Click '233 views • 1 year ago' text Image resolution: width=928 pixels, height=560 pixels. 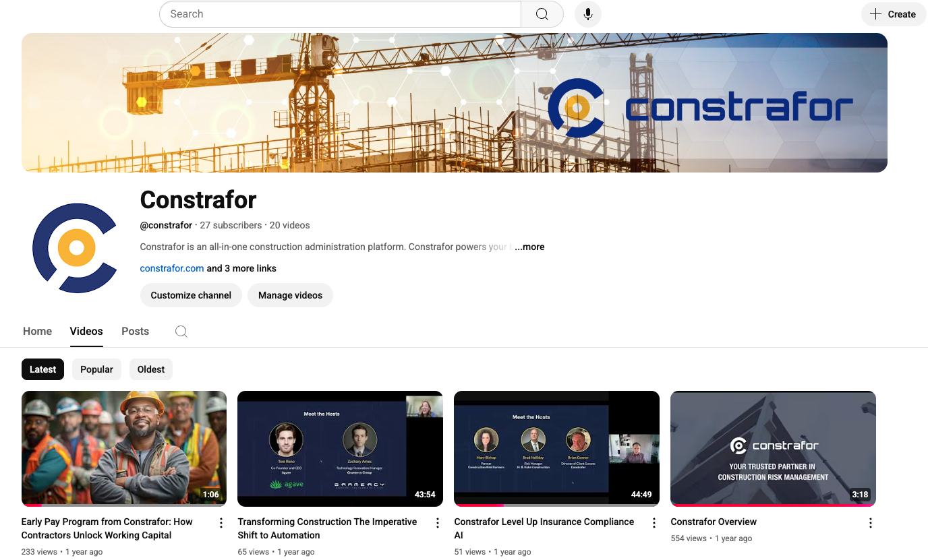point(62,552)
